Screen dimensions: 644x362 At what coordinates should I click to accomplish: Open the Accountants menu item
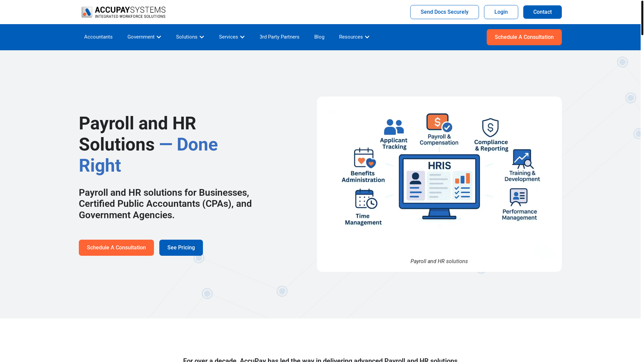click(98, 37)
